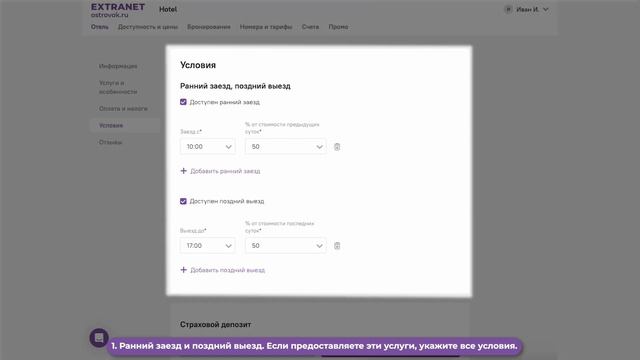Uncheck Доступен поздний выезд checkbox
This screenshot has width=640, height=360.
(183, 201)
